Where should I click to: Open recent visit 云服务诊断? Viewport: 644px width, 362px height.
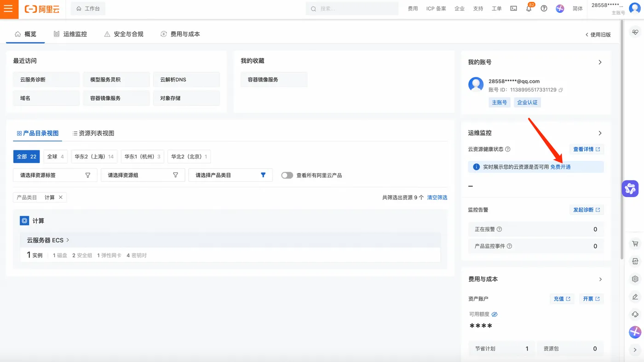[x=46, y=80]
